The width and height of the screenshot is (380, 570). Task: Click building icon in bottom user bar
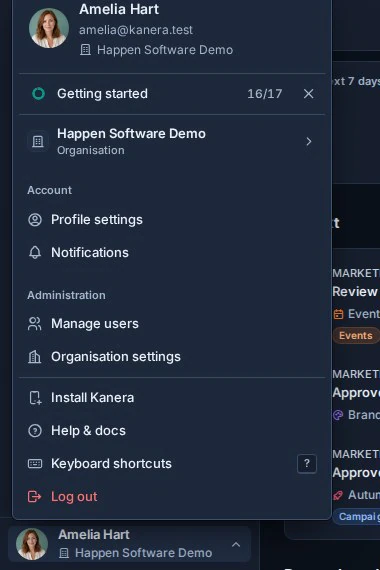pyautogui.click(x=64, y=553)
